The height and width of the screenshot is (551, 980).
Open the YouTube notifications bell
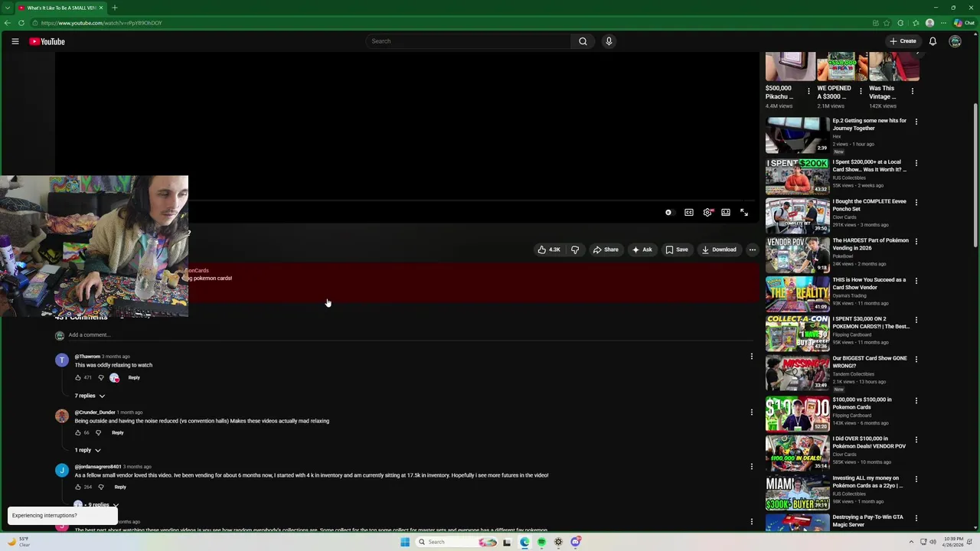point(933,41)
